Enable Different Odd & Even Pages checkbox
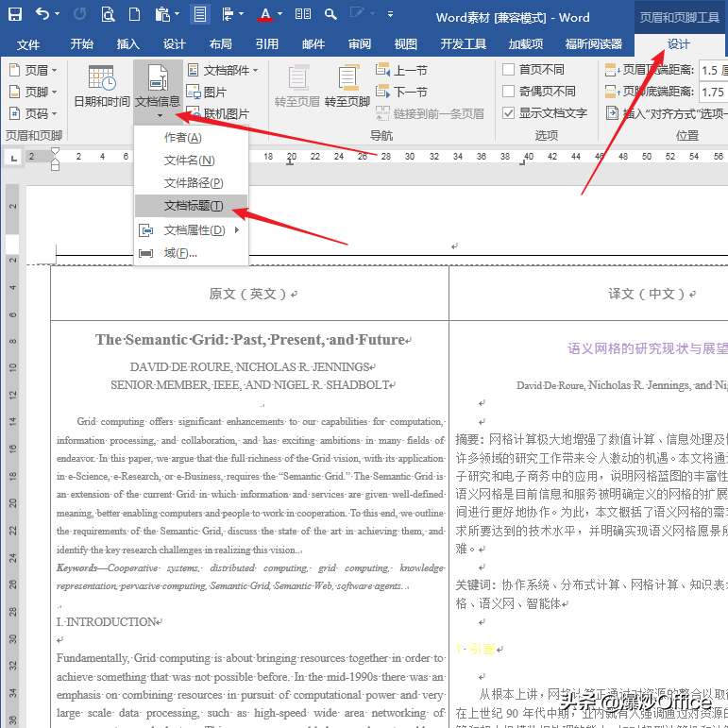The width and height of the screenshot is (728, 728). tap(508, 91)
